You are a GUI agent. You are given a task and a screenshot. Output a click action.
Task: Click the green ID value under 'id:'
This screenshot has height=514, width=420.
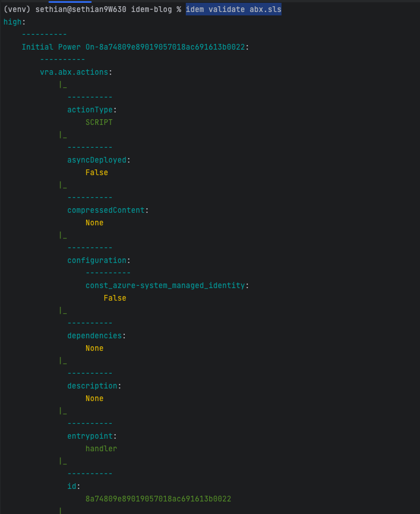158,499
